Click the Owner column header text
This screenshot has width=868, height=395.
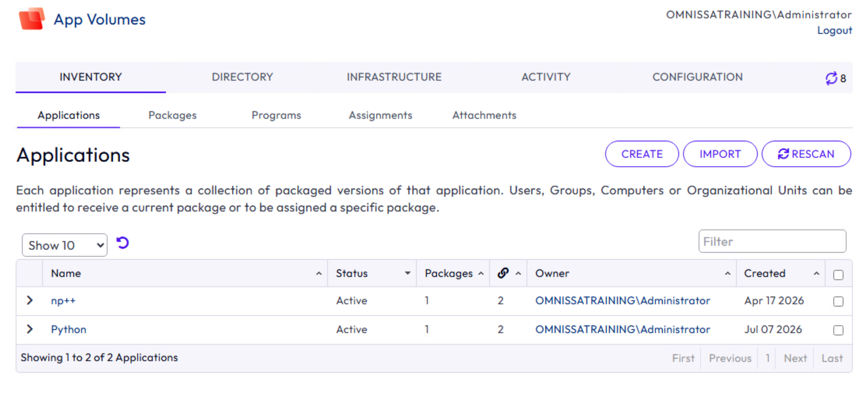(x=552, y=273)
